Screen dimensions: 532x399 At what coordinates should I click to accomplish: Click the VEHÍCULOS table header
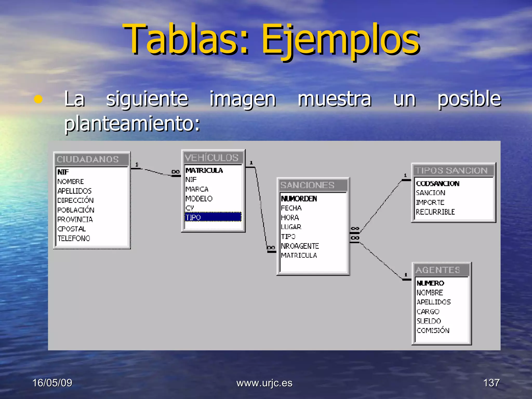click(213, 158)
